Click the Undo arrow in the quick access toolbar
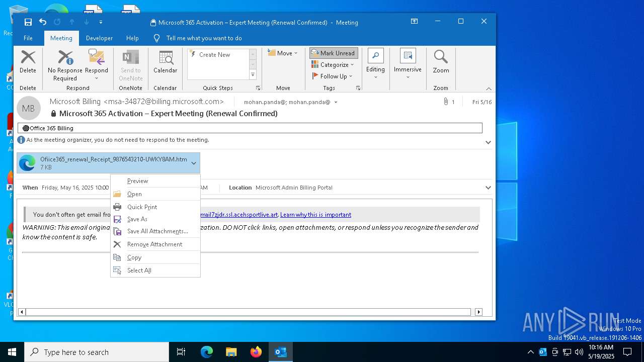This screenshot has width=644, height=362. 43,22
